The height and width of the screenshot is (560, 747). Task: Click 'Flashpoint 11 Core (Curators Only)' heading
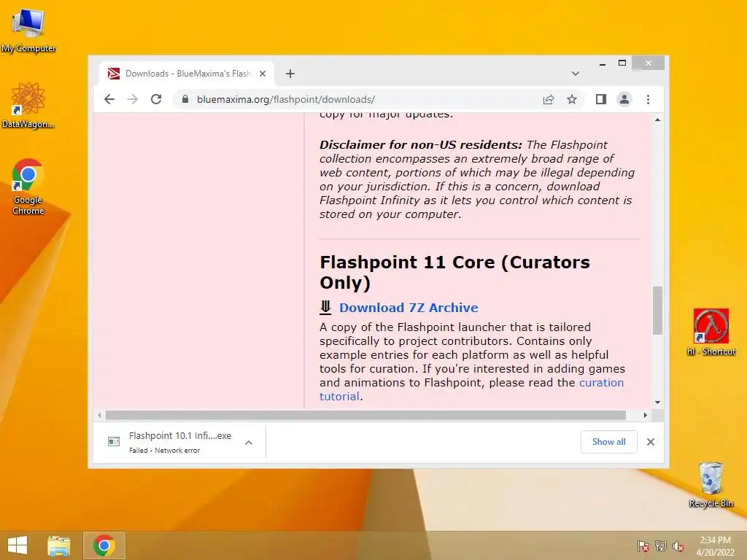pyautogui.click(x=454, y=272)
